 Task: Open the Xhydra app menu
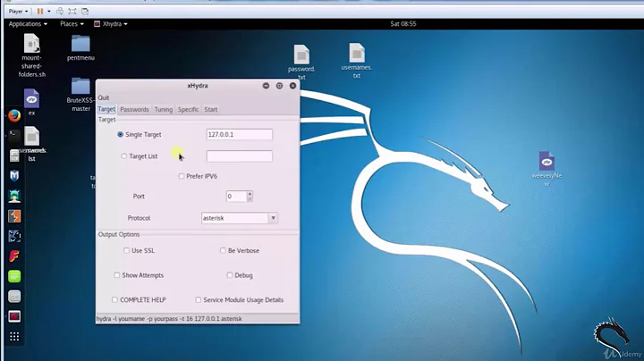111,24
